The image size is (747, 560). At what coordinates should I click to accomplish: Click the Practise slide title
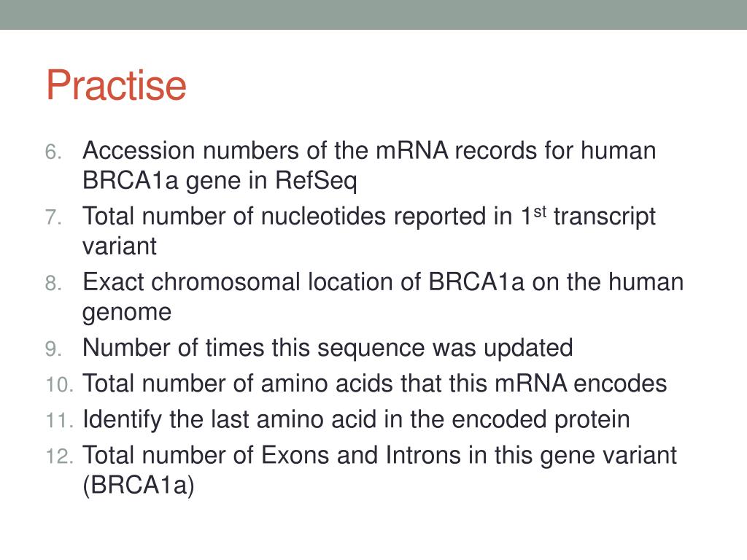pyautogui.click(x=116, y=85)
